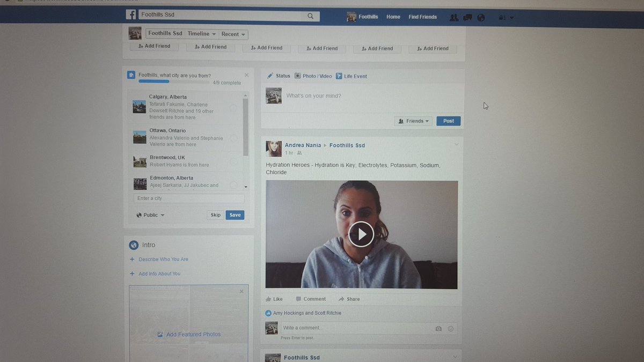This screenshot has width=644, height=362.
Task: Click the Facebook logo icon
Action: (x=131, y=15)
